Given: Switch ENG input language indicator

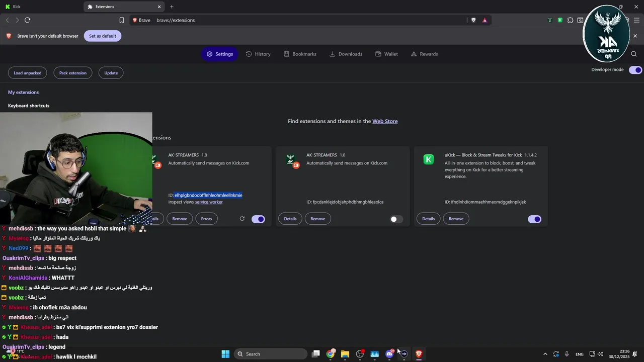Looking at the screenshot, I should (x=580, y=354).
